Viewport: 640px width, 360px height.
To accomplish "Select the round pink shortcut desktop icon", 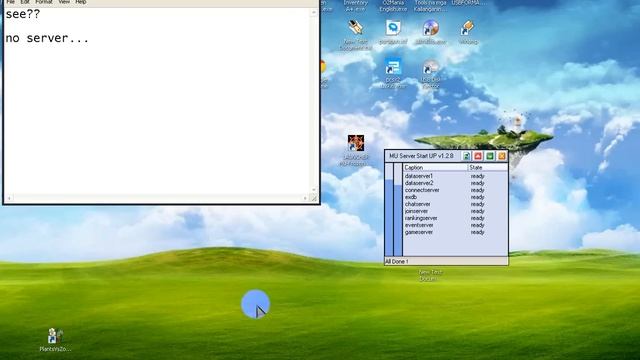I will [x=430, y=67].
